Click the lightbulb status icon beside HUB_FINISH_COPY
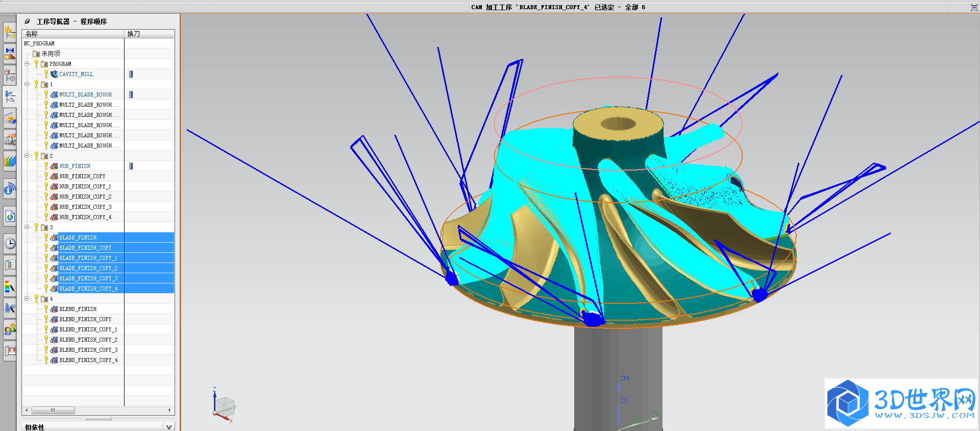 click(x=46, y=176)
